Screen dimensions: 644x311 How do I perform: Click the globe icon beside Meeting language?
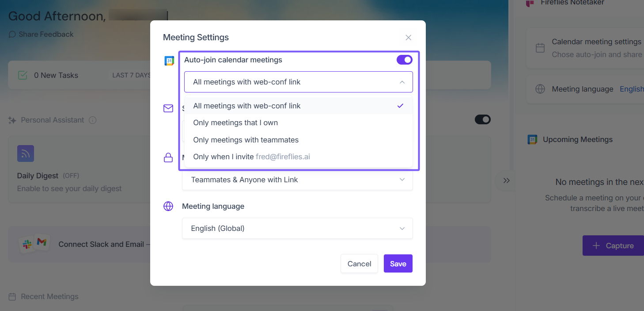pos(168,206)
